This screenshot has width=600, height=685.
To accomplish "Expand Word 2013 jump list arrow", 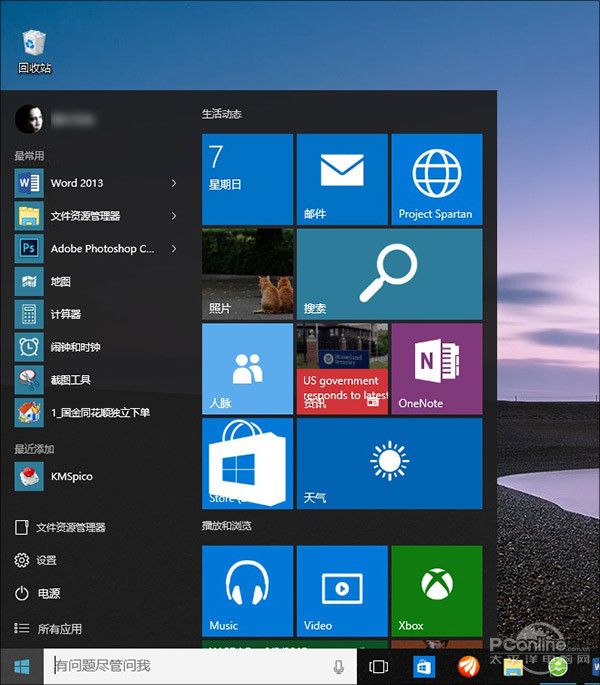I will click(174, 183).
